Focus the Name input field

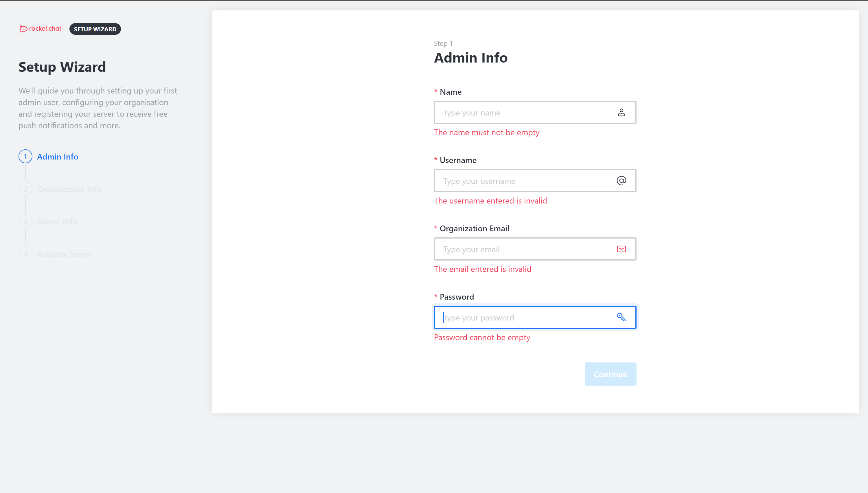[525, 113]
